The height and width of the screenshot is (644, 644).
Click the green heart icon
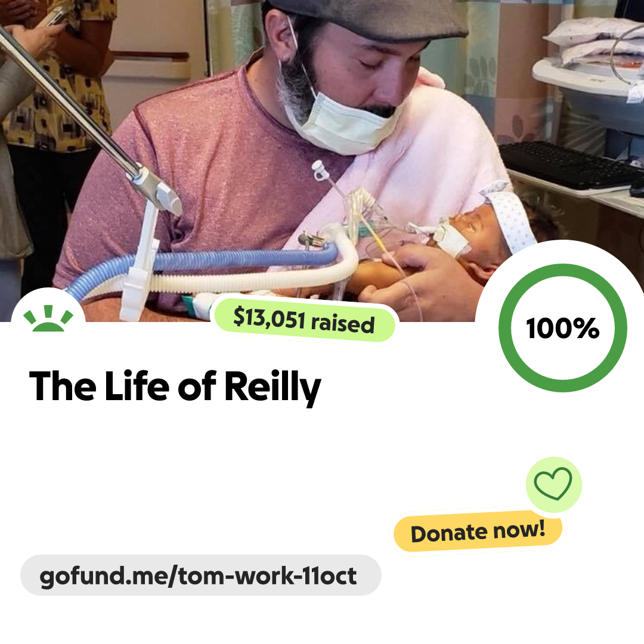[x=553, y=484]
